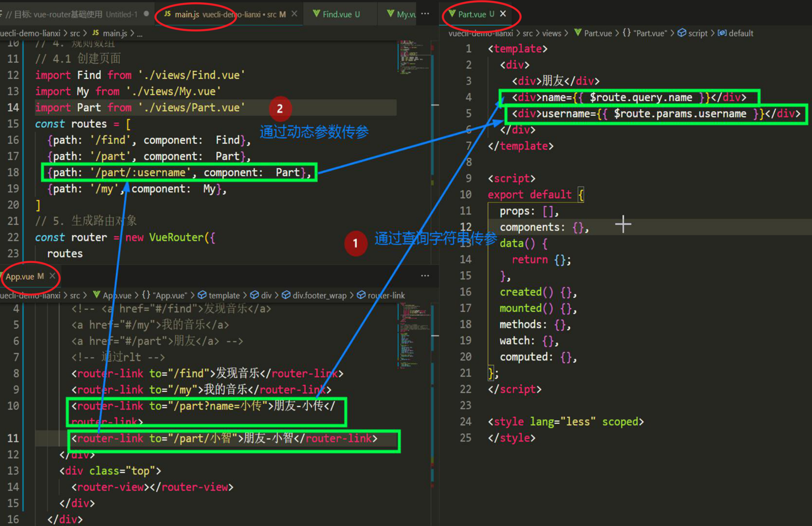This screenshot has height=526, width=812.
Task: Close the App.vue tab
Action: click(52, 276)
